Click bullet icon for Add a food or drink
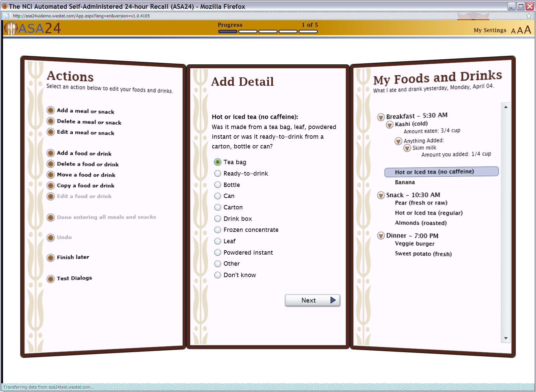Viewport: 536px width, 392px height. (x=51, y=153)
